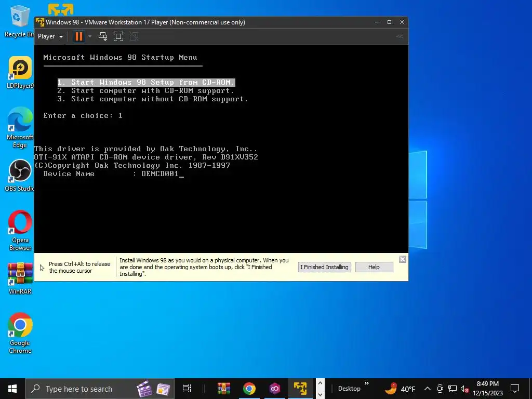The height and width of the screenshot is (399, 532).
Task: Select the LDPlayer9 desktop shortcut
Action: point(20,73)
